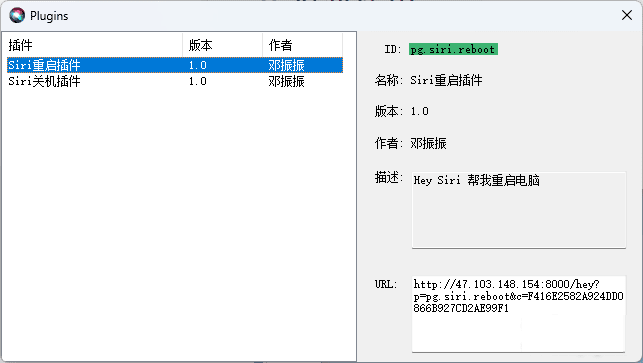
Task: Click the 名称 value Siri重启插件 in details
Action: 446,80
